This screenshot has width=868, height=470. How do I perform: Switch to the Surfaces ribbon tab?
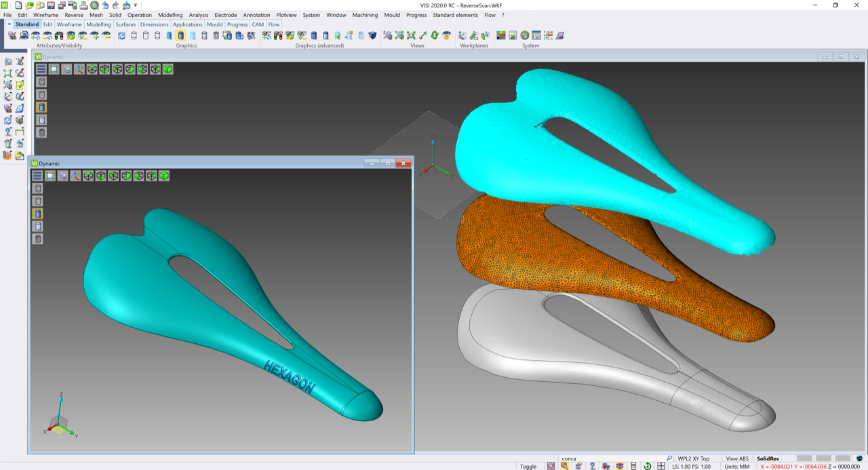coord(125,24)
